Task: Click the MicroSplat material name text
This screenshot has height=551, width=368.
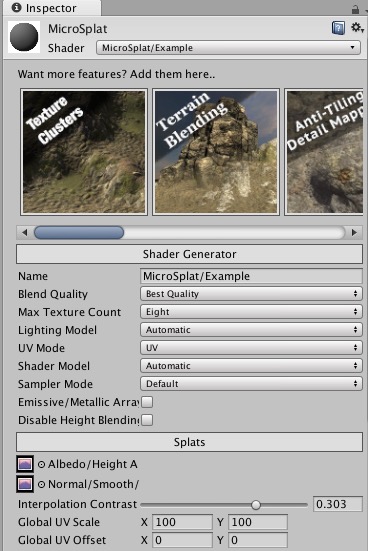Action: click(x=77, y=29)
